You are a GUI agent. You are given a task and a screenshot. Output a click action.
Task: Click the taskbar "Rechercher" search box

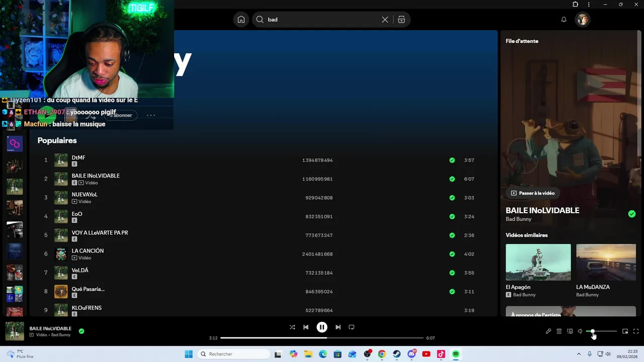(x=233, y=354)
